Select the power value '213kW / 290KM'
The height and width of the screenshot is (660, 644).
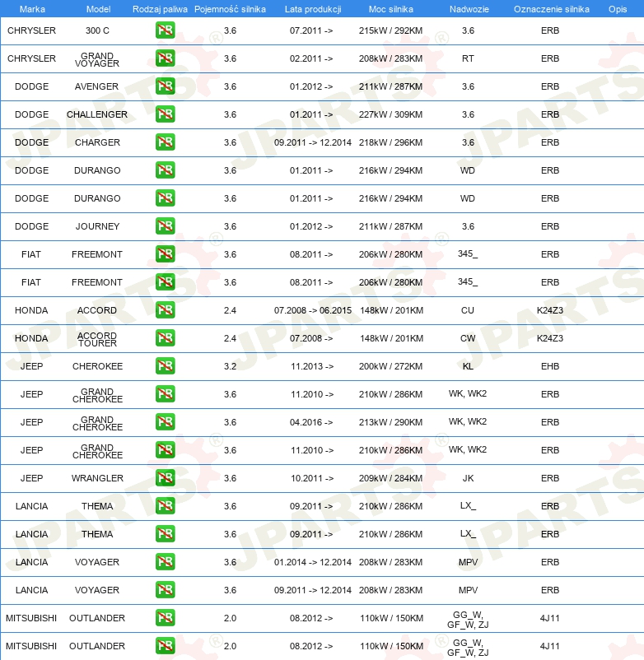391,422
